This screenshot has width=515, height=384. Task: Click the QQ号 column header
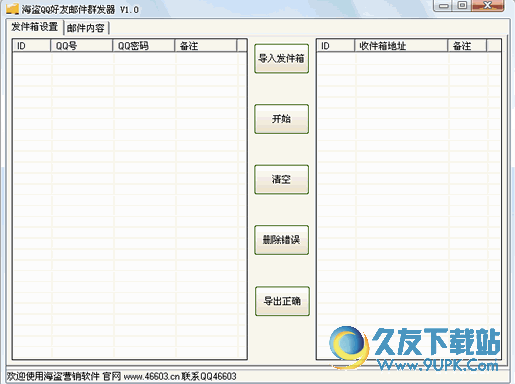[81, 46]
